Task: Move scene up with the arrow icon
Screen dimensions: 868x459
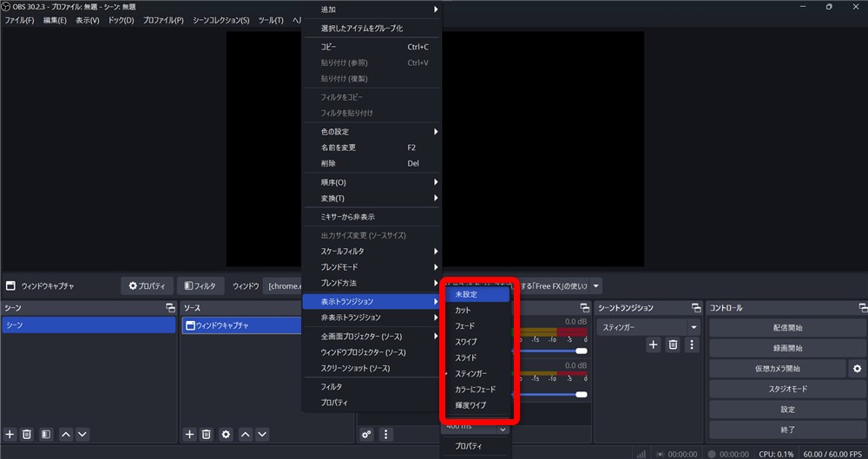Action: pyautogui.click(x=66, y=435)
